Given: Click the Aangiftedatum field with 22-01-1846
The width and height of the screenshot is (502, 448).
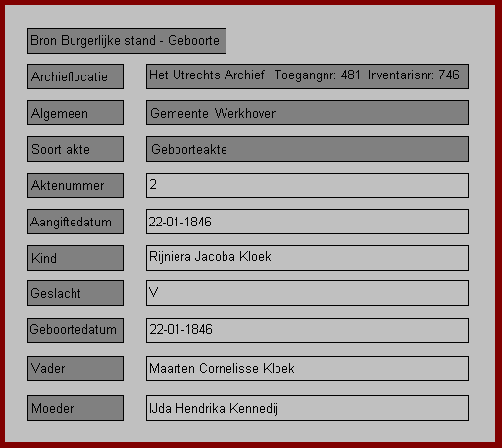Looking at the screenshot, I should [x=307, y=222].
